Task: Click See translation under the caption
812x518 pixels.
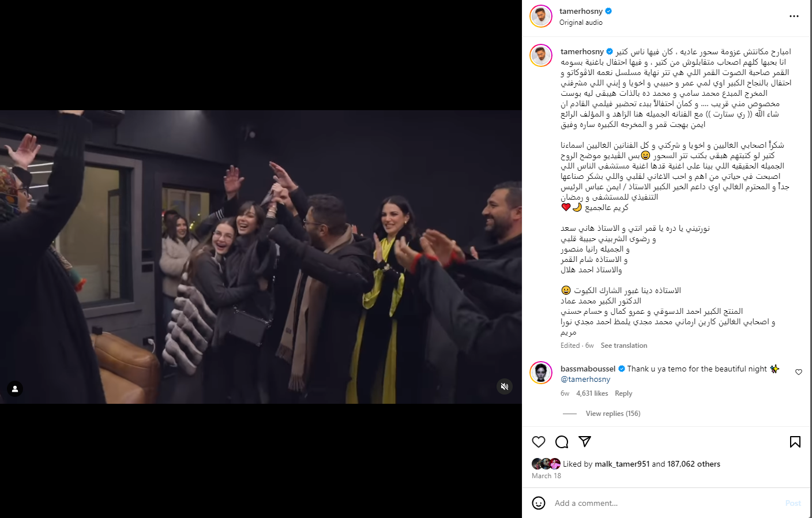Action: [624, 346]
